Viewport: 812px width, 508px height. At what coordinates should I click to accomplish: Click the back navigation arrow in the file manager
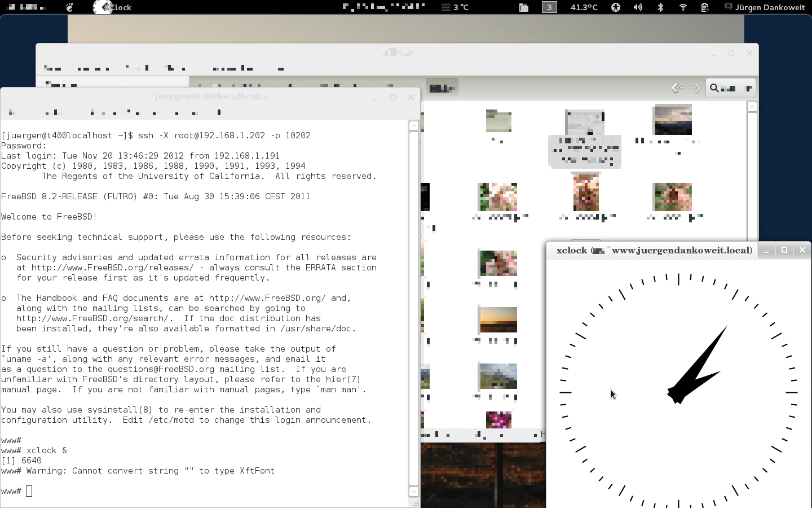tap(676, 88)
